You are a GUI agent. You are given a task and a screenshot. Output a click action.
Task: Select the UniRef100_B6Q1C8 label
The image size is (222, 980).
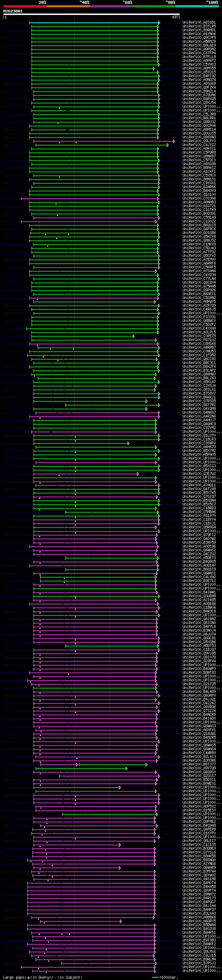[x=199, y=225]
